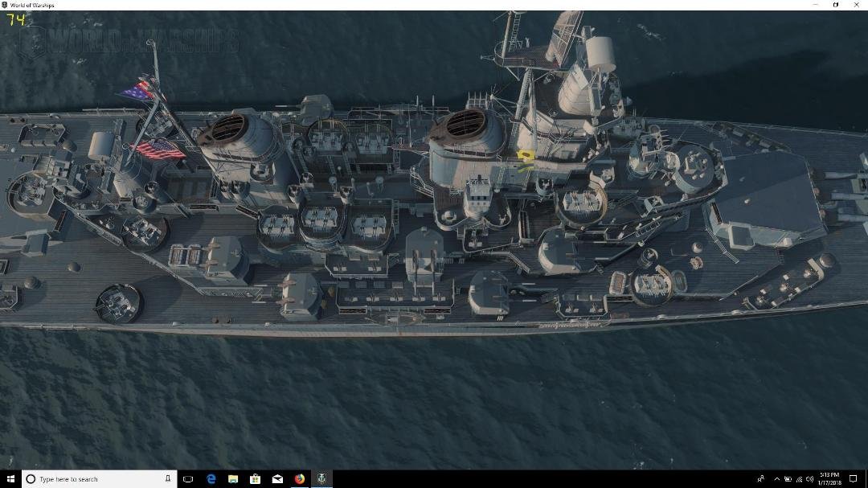Click the 'Type here to search' box
The image size is (868, 488).
99,479
